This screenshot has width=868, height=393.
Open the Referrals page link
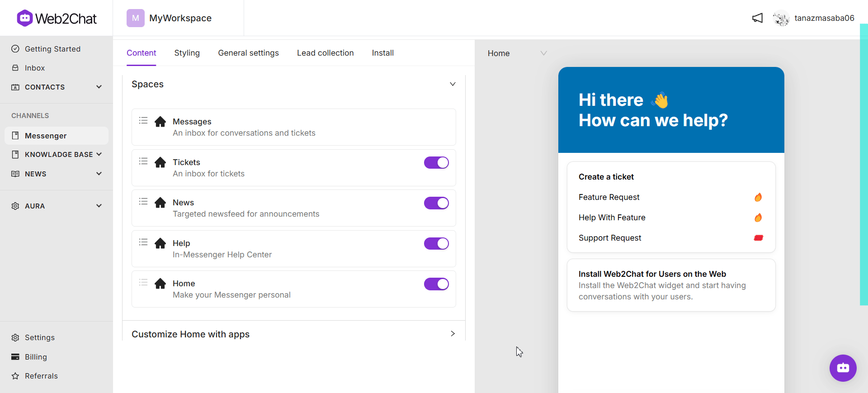pos(41,376)
